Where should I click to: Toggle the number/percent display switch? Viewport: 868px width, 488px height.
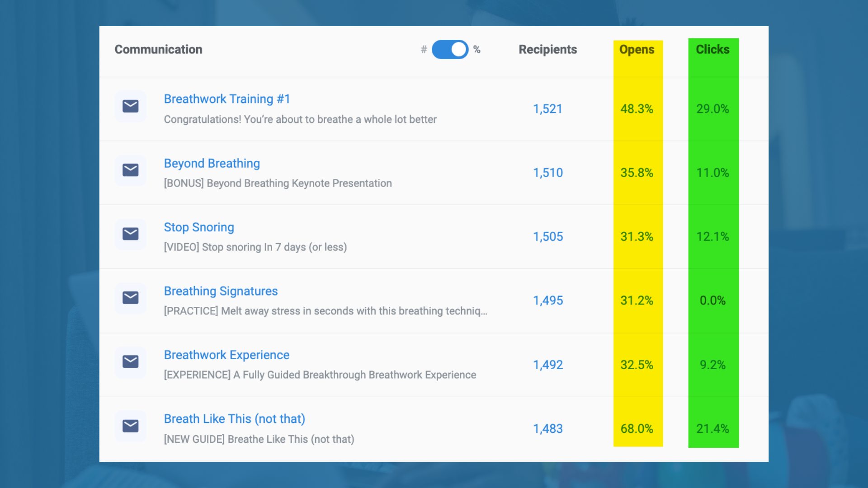pyautogui.click(x=450, y=50)
